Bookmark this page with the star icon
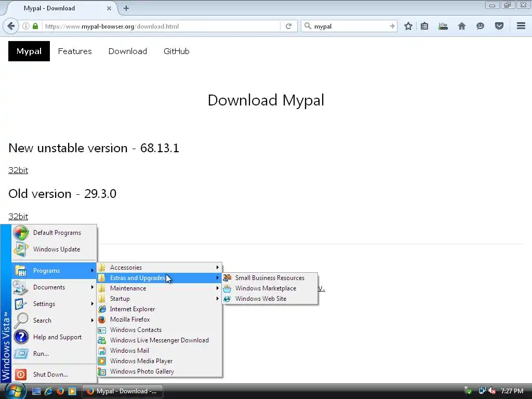Viewport: 532px width, 399px height. pyautogui.click(x=408, y=26)
